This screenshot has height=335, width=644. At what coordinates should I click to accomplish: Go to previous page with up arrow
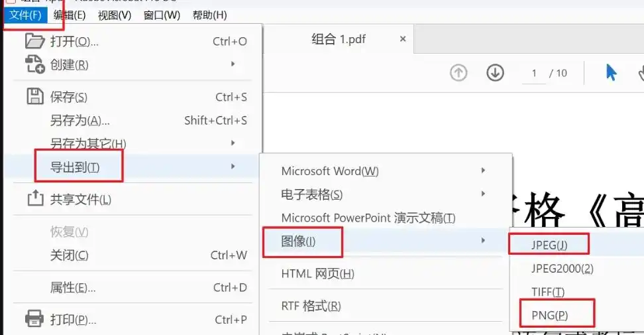pos(458,73)
